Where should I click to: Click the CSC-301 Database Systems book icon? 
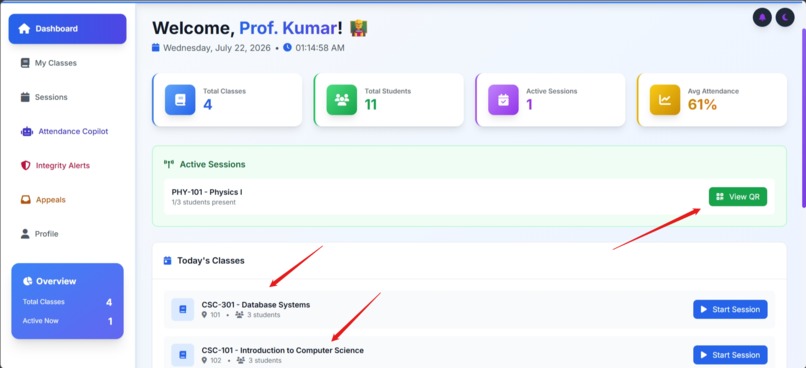coord(182,309)
